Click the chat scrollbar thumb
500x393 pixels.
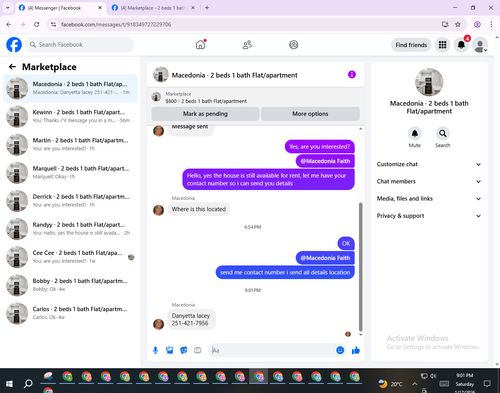point(360,267)
